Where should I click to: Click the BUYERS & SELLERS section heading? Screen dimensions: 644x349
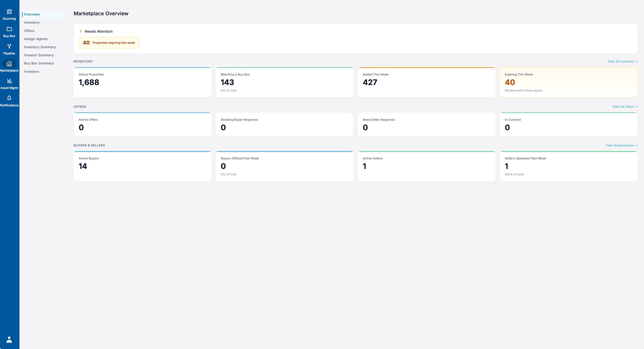[x=89, y=145]
